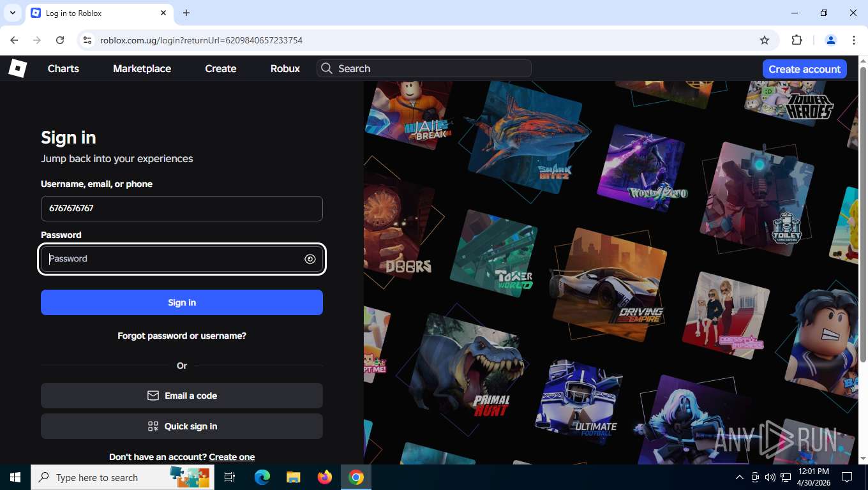868x490 pixels.
Task: Click the browser address bar URL
Action: [x=201, y=40]
